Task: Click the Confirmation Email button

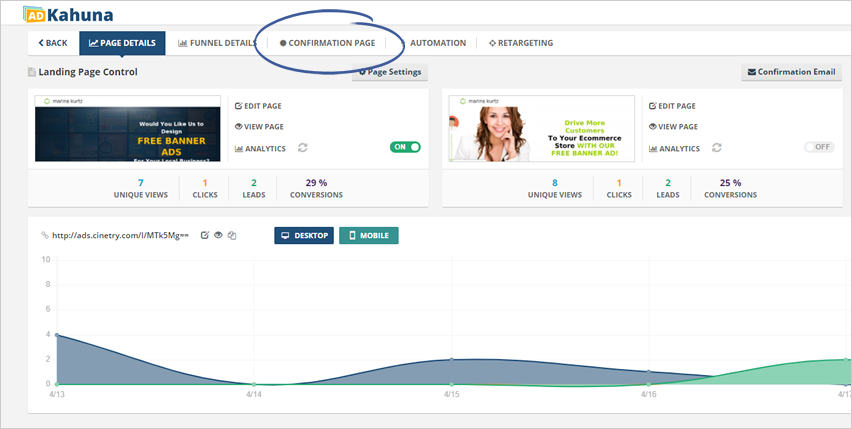Action: pos(791,72)
